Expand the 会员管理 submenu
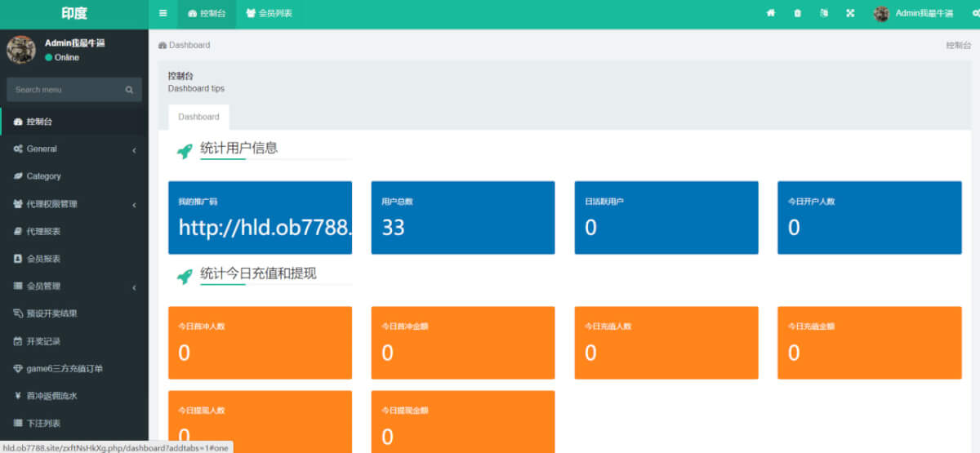The image size is (980, 453). 73,286
